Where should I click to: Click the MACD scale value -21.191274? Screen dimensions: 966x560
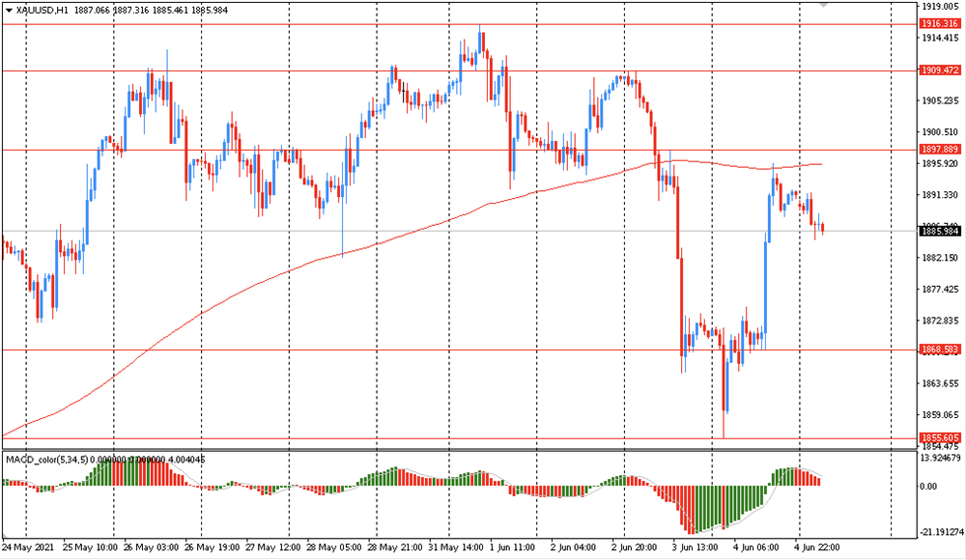(x=940, y=532)
